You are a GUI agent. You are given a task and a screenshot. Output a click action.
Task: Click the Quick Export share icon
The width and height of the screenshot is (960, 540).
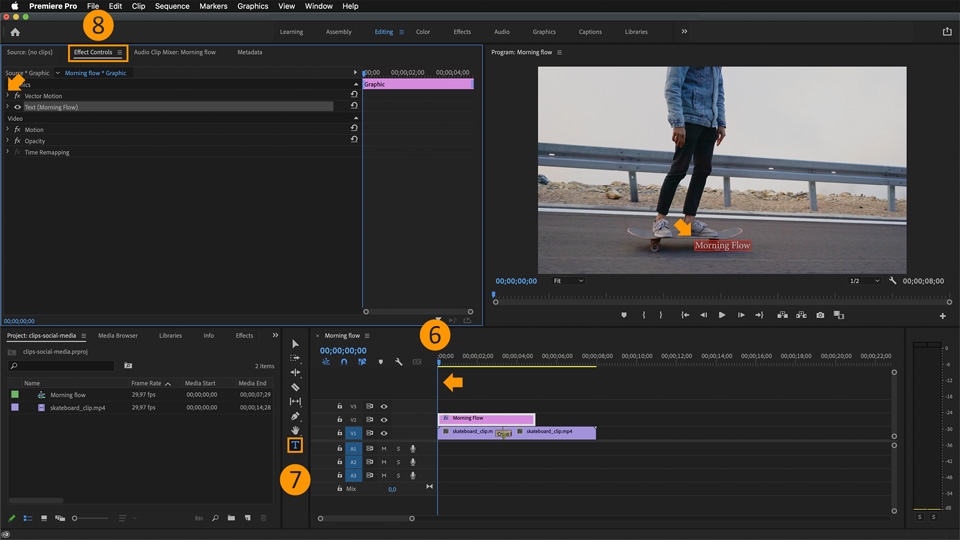click(947, 32)
